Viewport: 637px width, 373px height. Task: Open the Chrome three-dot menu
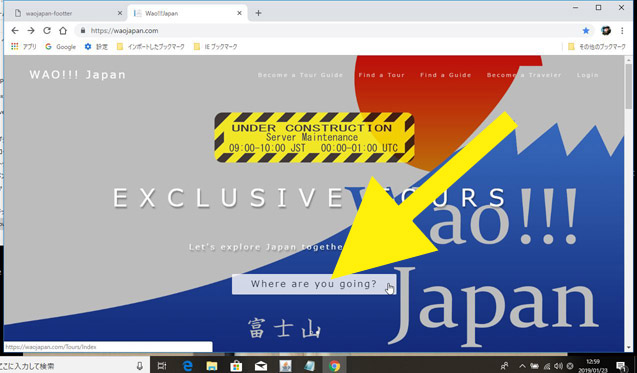pyautogui.click(x=622, y=30)
